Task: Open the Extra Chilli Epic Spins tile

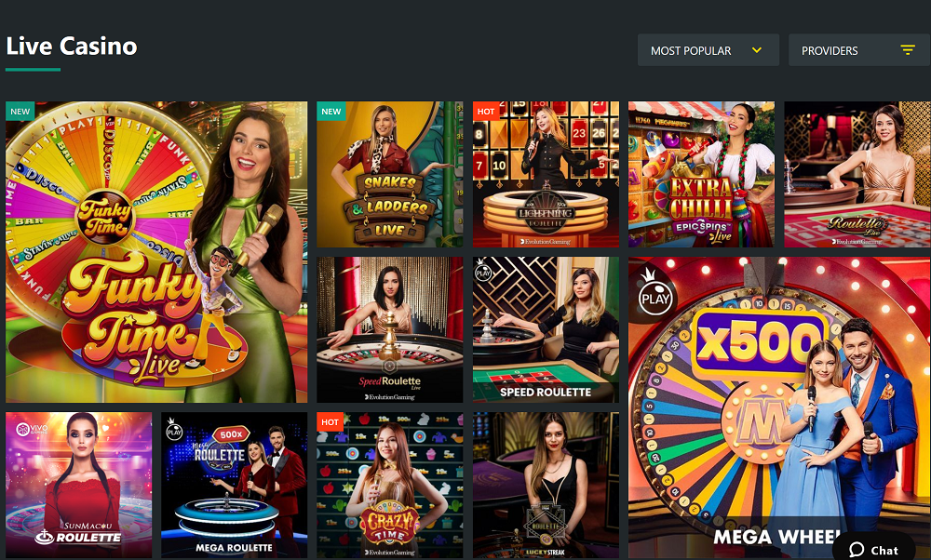Action: [x=701, y=174]
